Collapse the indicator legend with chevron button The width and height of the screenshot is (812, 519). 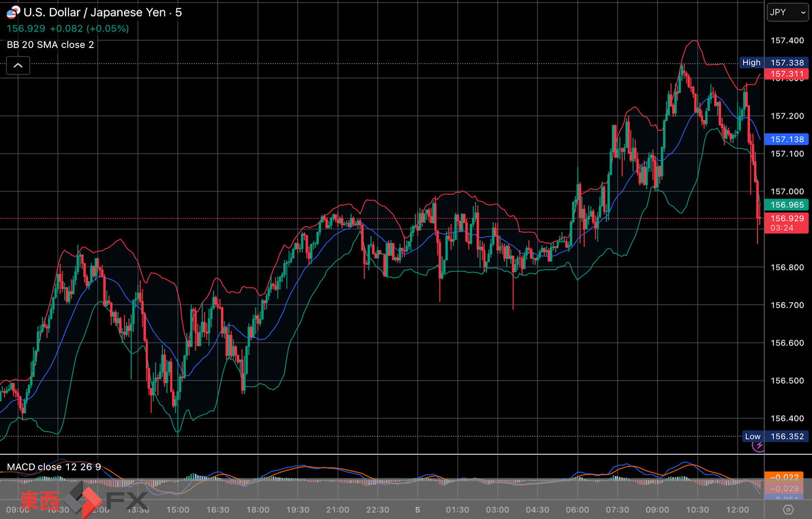[18, 66]
